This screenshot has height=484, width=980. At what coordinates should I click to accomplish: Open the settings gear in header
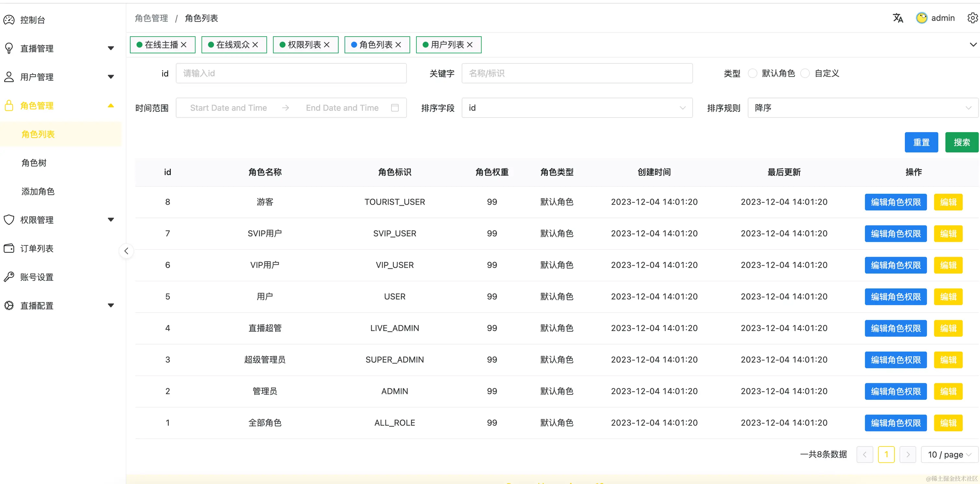(973, 18)
